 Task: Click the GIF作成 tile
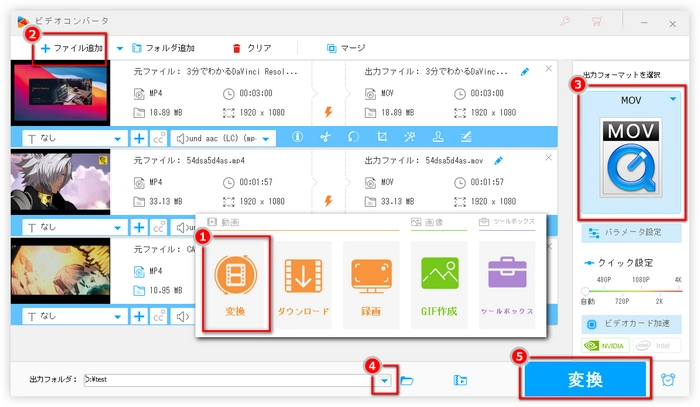pos(440,284)
